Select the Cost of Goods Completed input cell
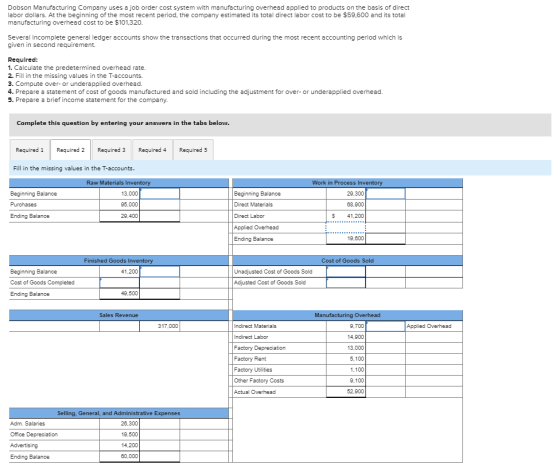Screen dimensions: 560x465 tap(120, 282)
